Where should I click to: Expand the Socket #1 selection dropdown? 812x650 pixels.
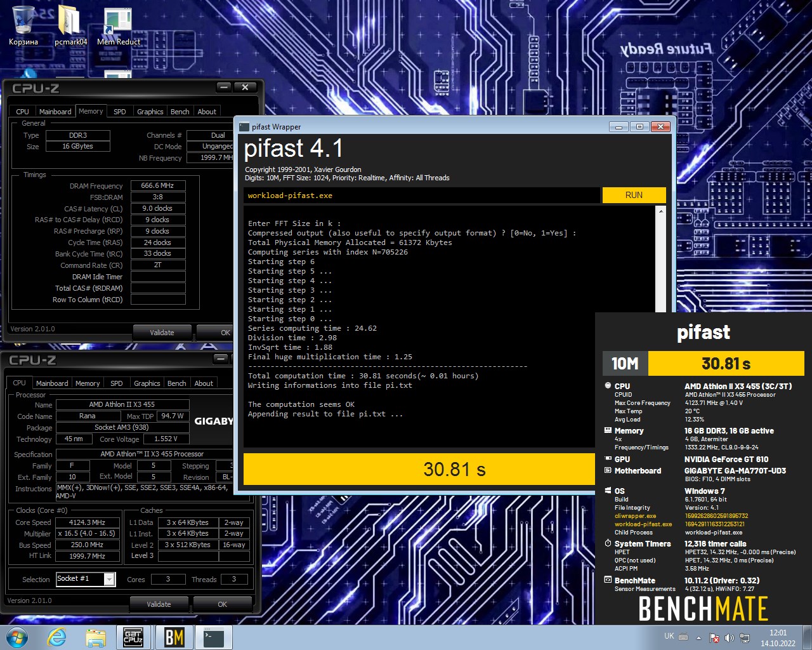tap(109, 579)
